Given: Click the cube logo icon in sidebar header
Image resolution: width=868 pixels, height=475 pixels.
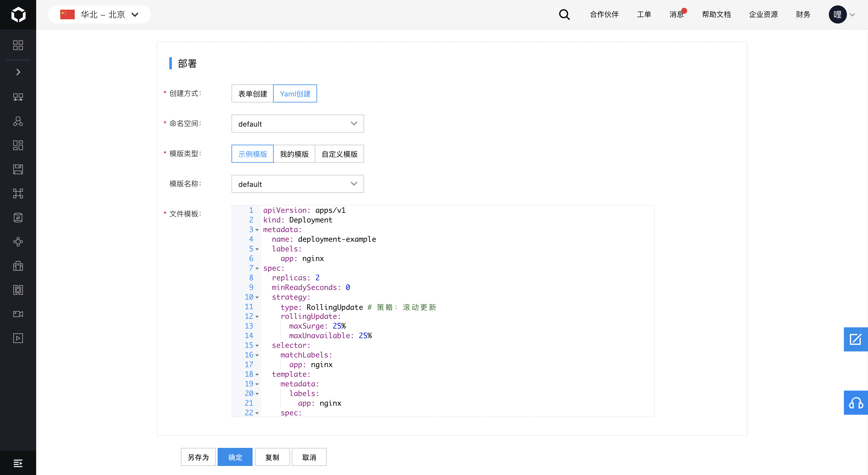Looking at the screenshot, I should (x=18, y=14).
